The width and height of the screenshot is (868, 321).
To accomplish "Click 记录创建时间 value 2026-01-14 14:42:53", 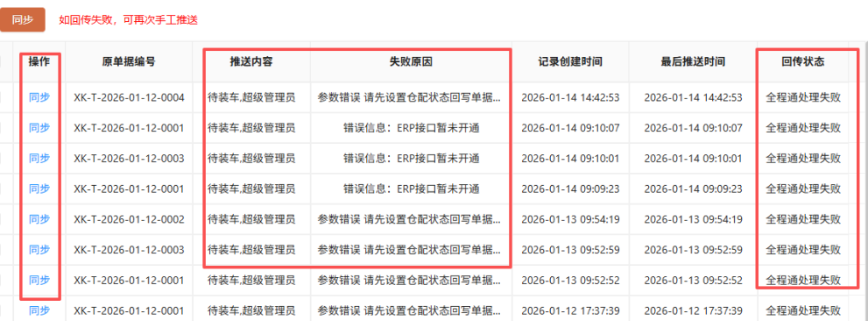I will coord(570,98).
